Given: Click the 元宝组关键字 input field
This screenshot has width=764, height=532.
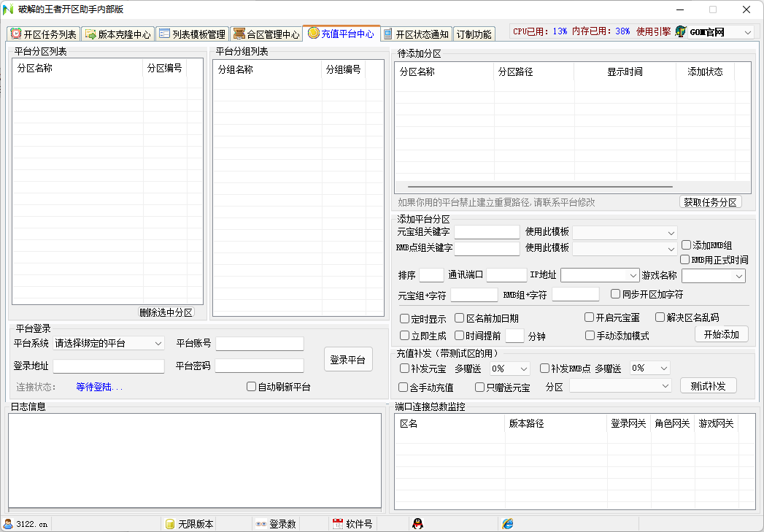Looking at the screenshot, I should coord(487,232).
